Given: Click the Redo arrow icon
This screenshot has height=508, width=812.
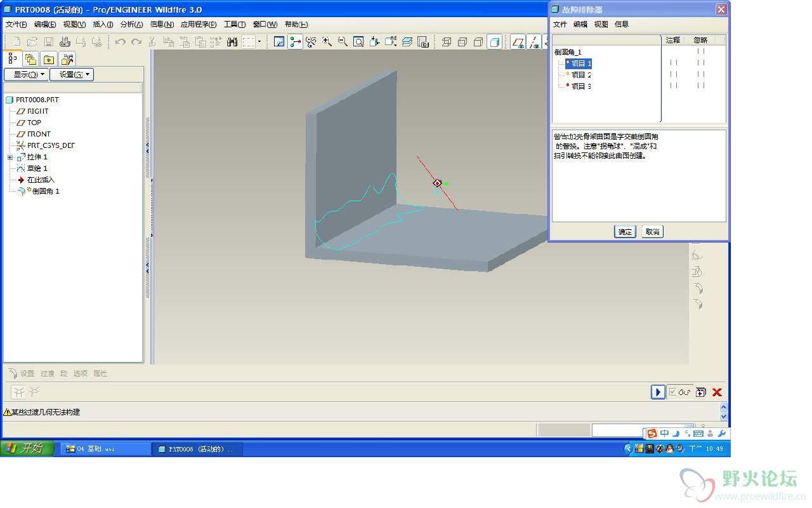Looking at the screenshot, I should [136, 42].
